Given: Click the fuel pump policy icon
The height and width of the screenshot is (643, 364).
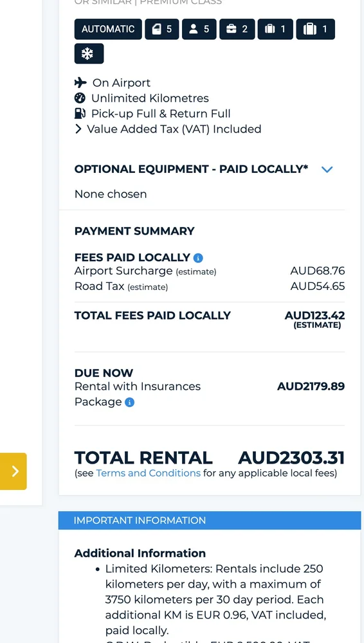Looking at the screenshot, I should tap(80, 114).
